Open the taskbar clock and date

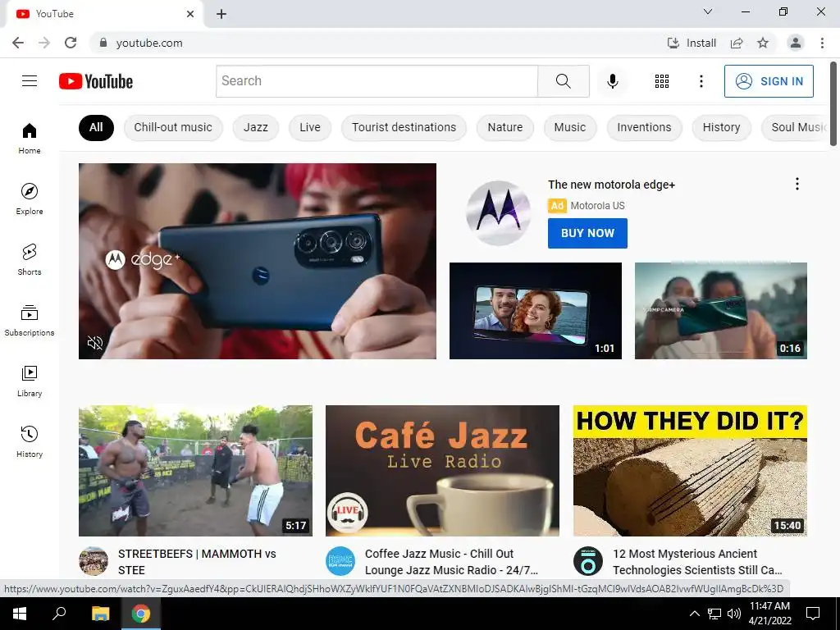click(x=769, y=614)
